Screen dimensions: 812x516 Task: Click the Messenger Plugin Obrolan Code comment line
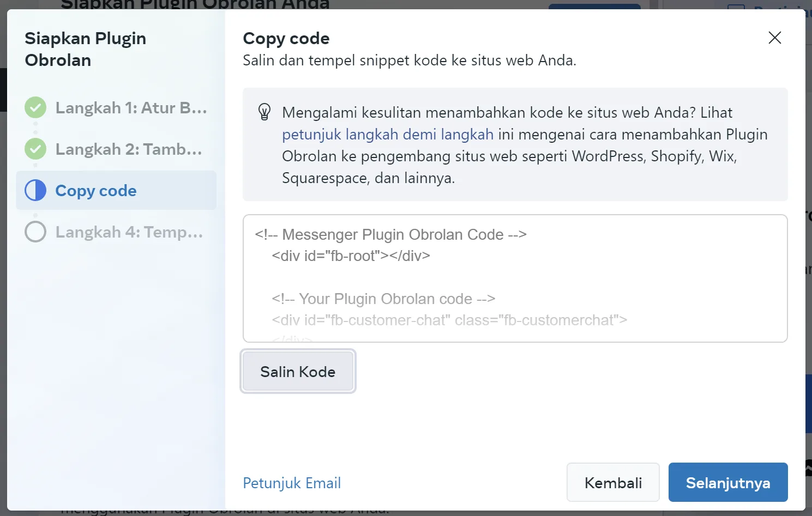click(x=390, y=234)
